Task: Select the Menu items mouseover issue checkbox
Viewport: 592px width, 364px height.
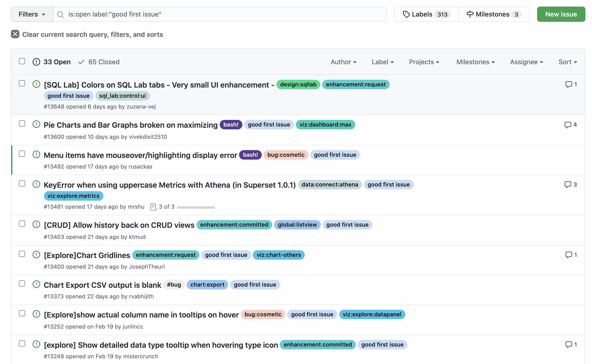Action: pos(22,154)
